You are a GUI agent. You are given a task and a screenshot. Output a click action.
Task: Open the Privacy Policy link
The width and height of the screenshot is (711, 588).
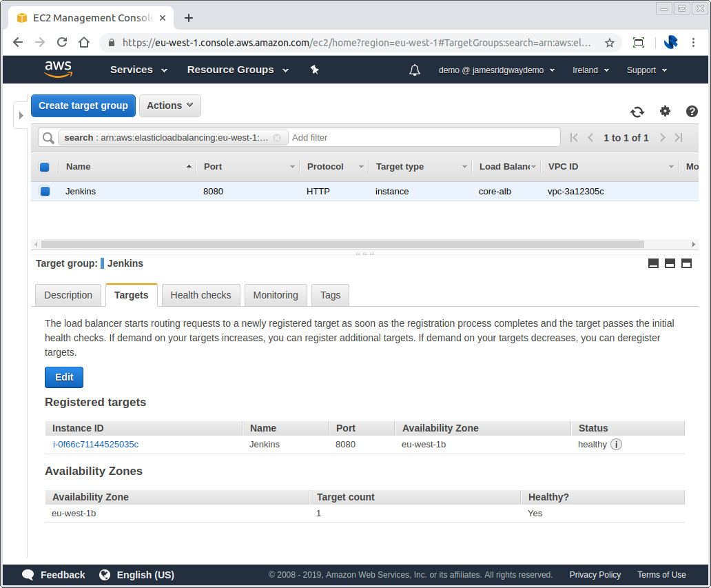tap(595, 575)
